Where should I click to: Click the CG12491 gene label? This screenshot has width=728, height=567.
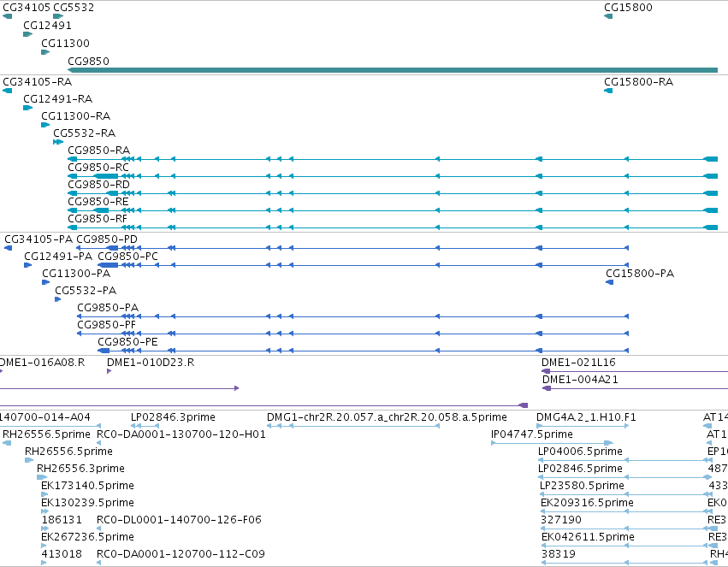click(47, 25)
